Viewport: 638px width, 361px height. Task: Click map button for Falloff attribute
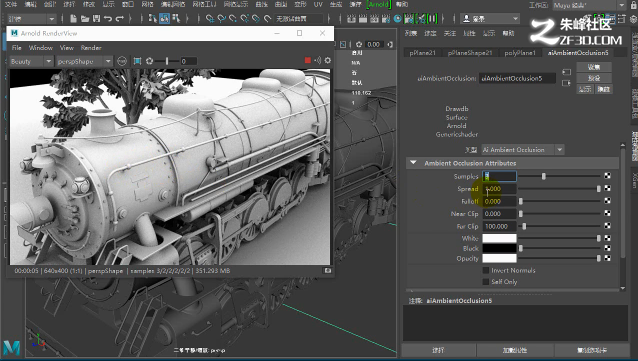607,201
